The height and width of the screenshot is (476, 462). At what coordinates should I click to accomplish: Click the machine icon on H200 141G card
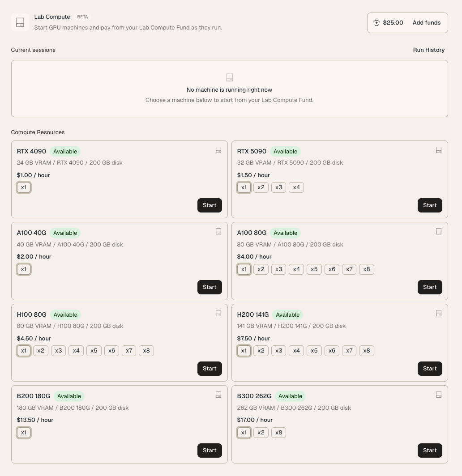click(x=439, y=313)
